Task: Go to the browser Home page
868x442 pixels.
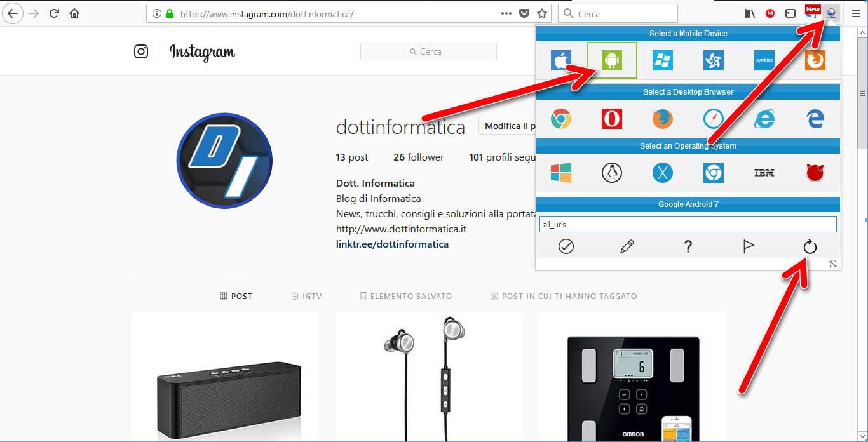Action: (75, 13)
